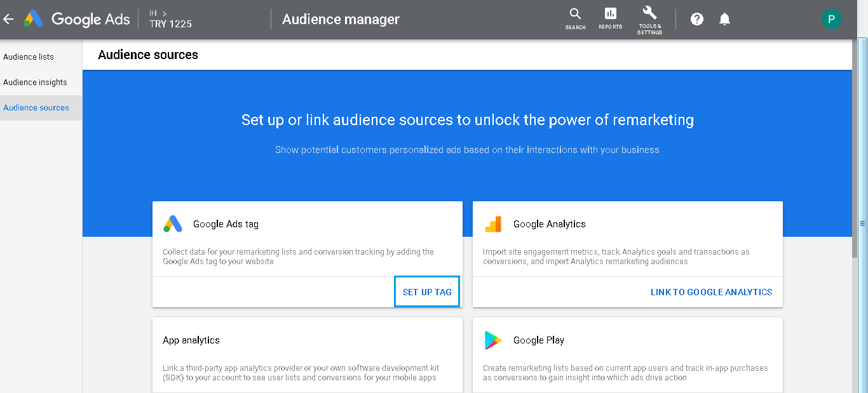
Task: Click the Audience sources page heading
Action: pyautogui.click(x=148, y=55)
